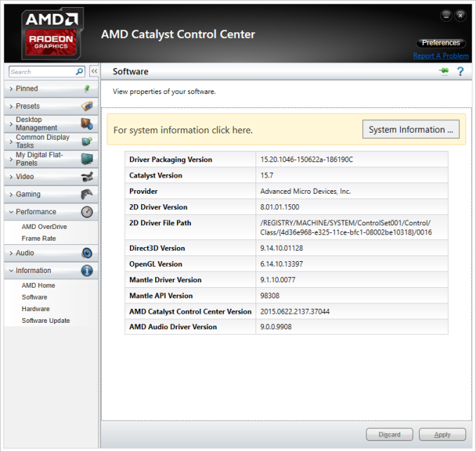Click the Presets camera icon
This screenshot has width=476, height=452.
coord(87,106)
